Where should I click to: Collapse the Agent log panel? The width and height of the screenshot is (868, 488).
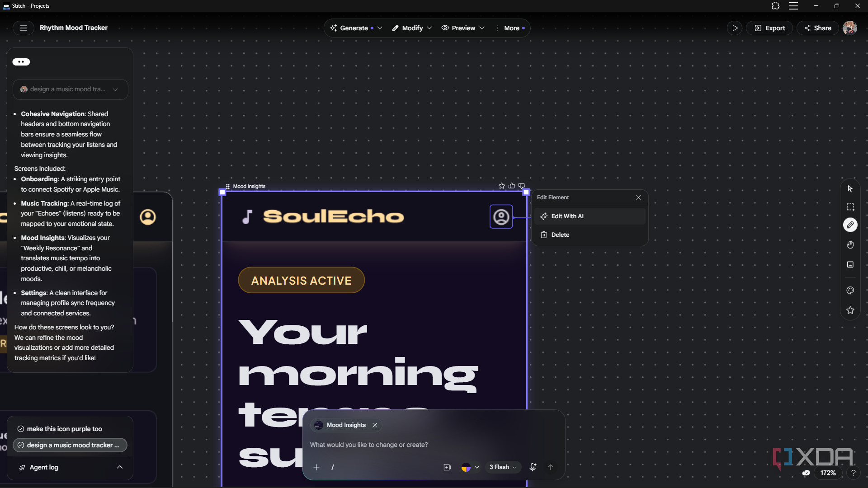coord(119,467)
